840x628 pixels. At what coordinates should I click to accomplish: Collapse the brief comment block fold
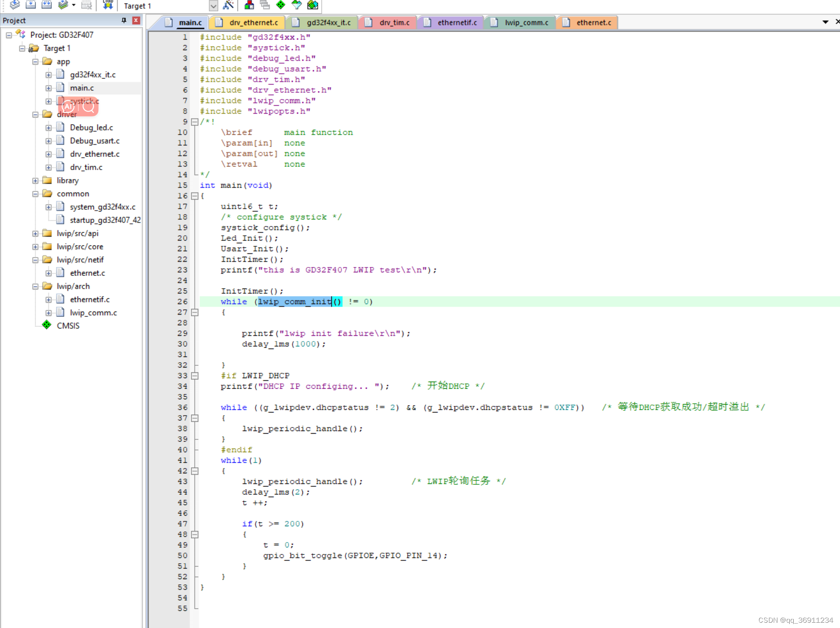tap(195, 122)
